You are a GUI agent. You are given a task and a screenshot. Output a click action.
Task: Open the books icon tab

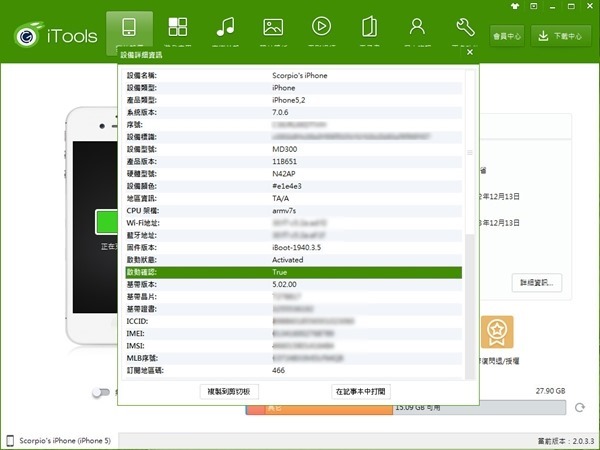[369, 28]
